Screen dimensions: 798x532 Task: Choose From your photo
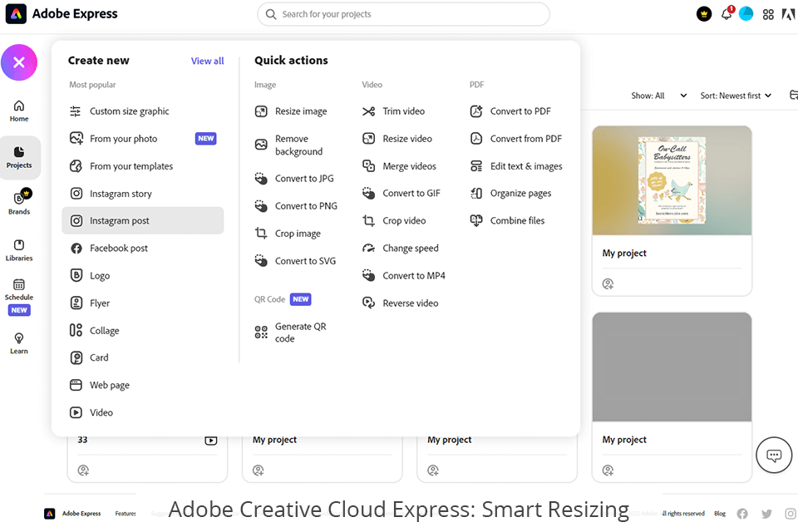tap(142, 139)
